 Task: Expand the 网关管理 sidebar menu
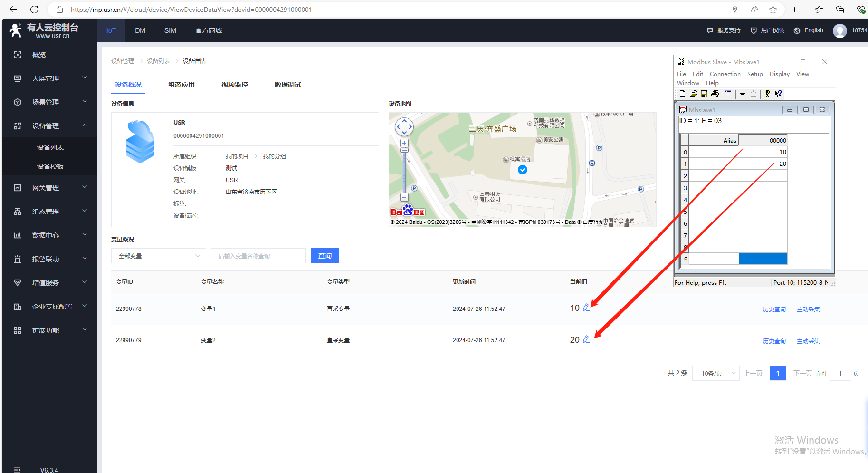[49, 188]
